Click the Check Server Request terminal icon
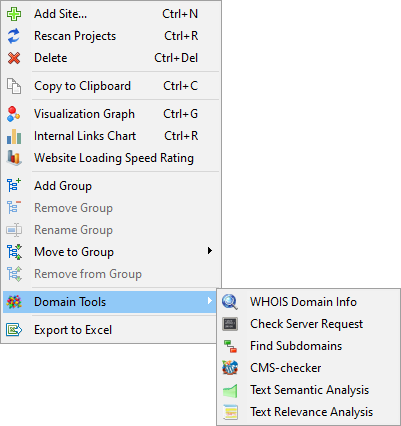Screen dimensions: 401x426 coord(230,324)
